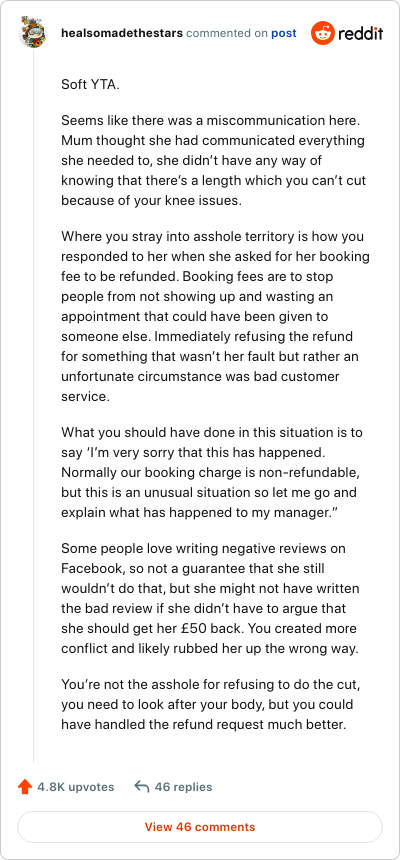Collapse comment via the vertical thread line
This screenshot has width=400, height=860.
pos(33,406)
